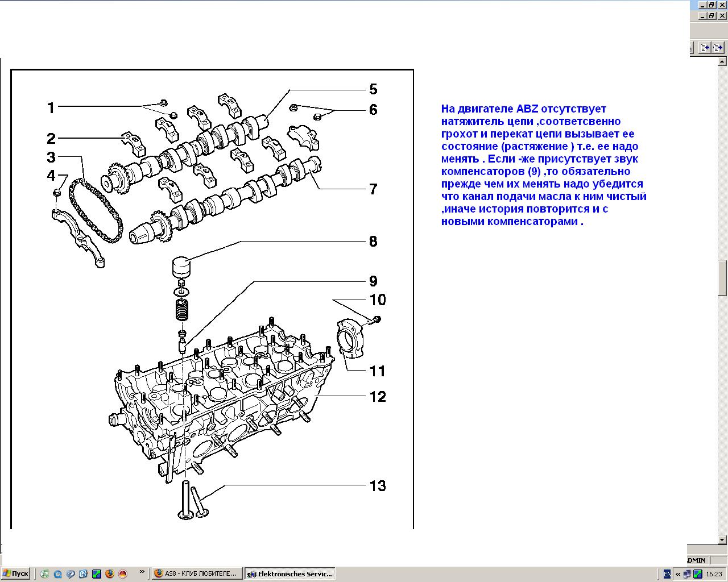Click the network connection tray icon
The height and width of the screenshot is (582, 728).
coord(688,574)
